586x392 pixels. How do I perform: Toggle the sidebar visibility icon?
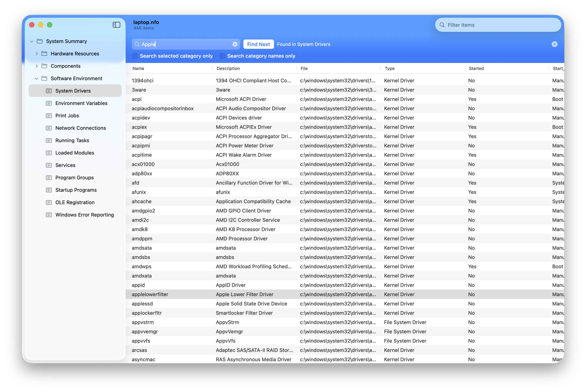click(116, 25)
